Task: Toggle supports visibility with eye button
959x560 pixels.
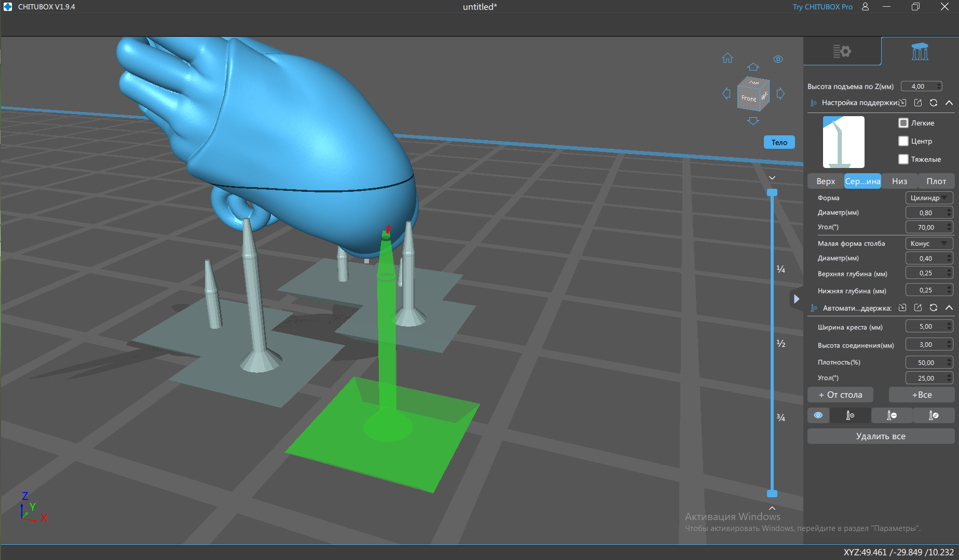Action: (x=818, y=415)
